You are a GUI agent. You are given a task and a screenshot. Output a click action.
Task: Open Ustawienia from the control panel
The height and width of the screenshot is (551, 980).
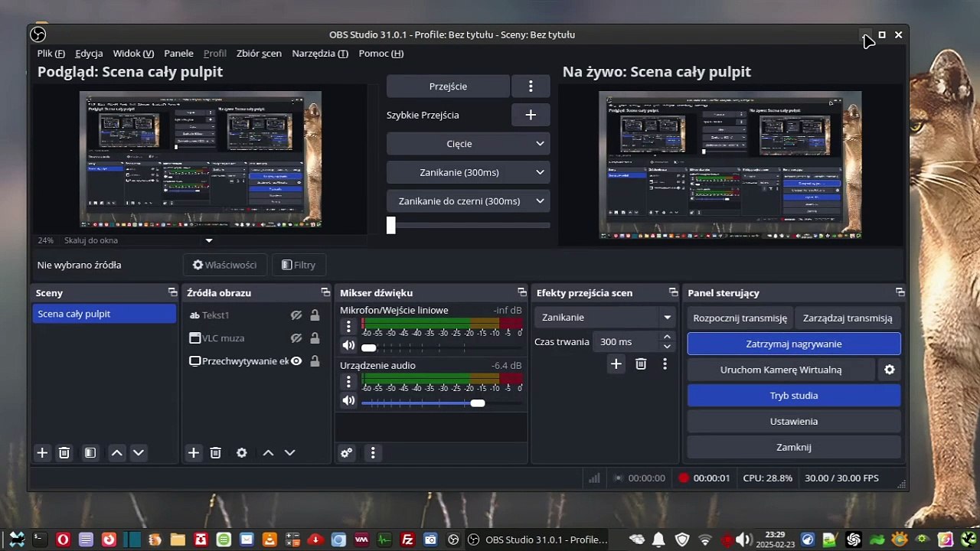point(794,422)
